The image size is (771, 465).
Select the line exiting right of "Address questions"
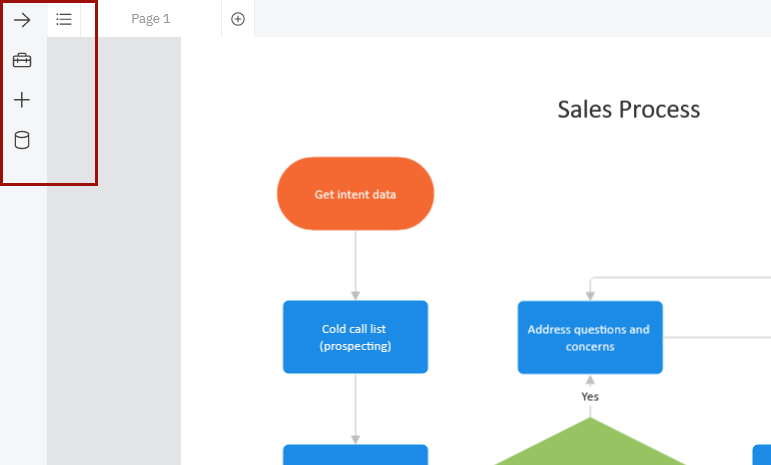point(715,337)
